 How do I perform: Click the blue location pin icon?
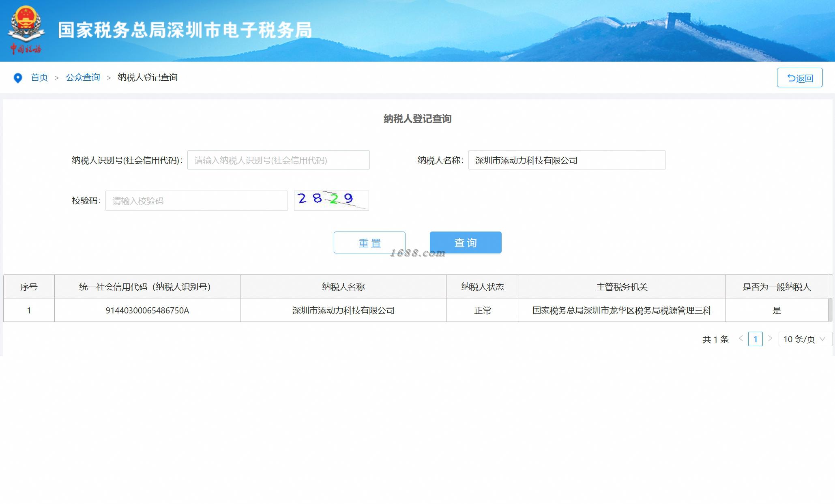[18, 78]
